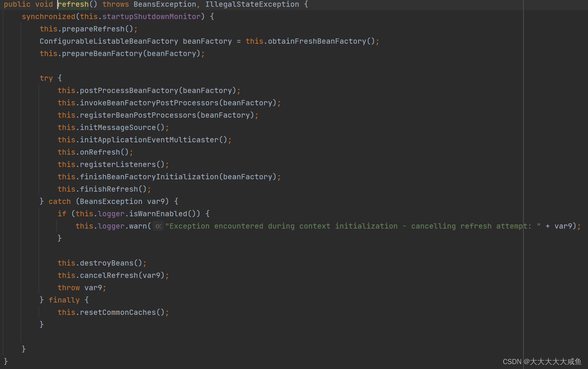
Task: Click the obtainFreshBeanFactory() call
Action: coord(321,41)
